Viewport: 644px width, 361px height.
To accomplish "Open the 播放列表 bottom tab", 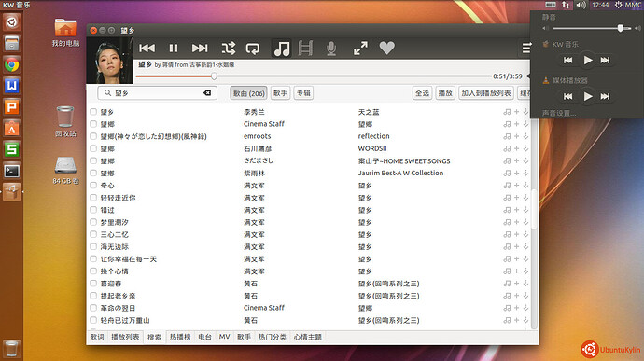I will click(x=125, y=337).
